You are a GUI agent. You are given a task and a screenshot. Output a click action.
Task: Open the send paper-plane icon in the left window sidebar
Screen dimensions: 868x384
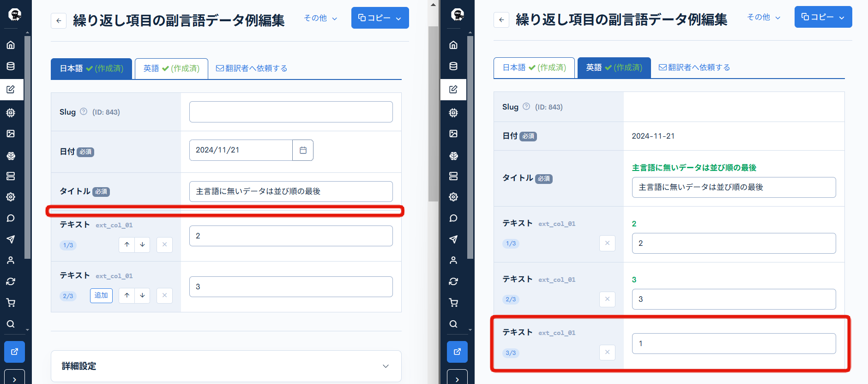[x=11, y=239]
